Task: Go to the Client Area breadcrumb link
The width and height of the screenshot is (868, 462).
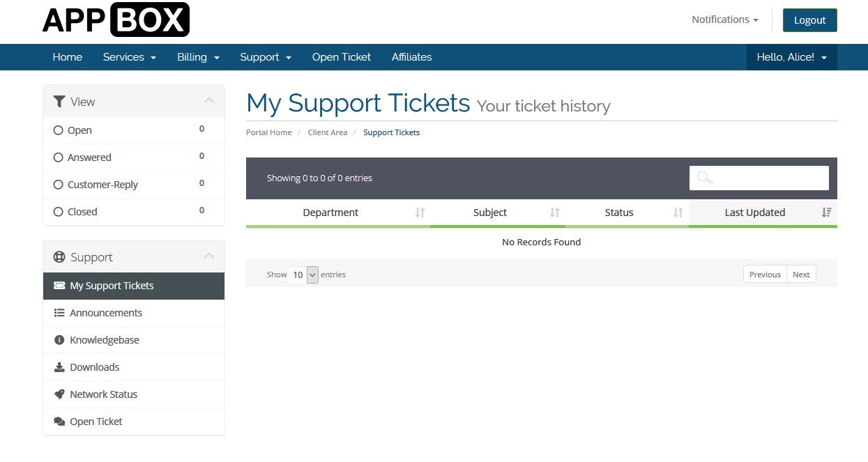Action: (328, 132)
